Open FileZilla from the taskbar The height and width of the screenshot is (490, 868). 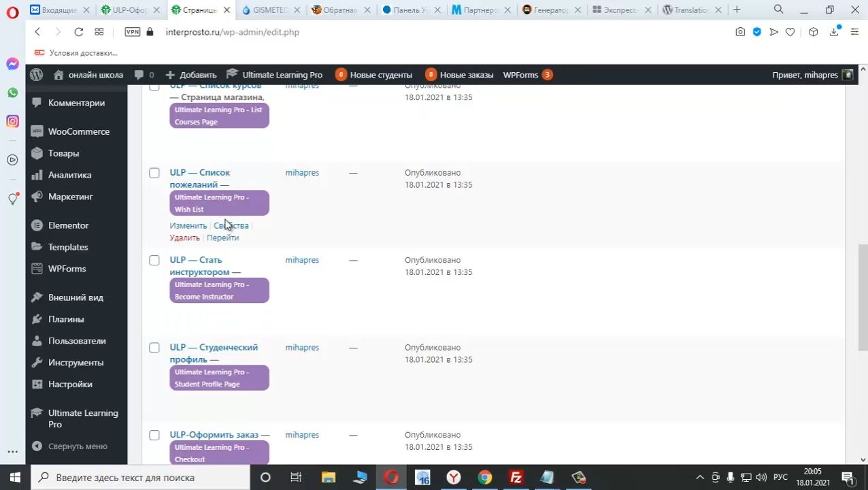click(516, 478)
